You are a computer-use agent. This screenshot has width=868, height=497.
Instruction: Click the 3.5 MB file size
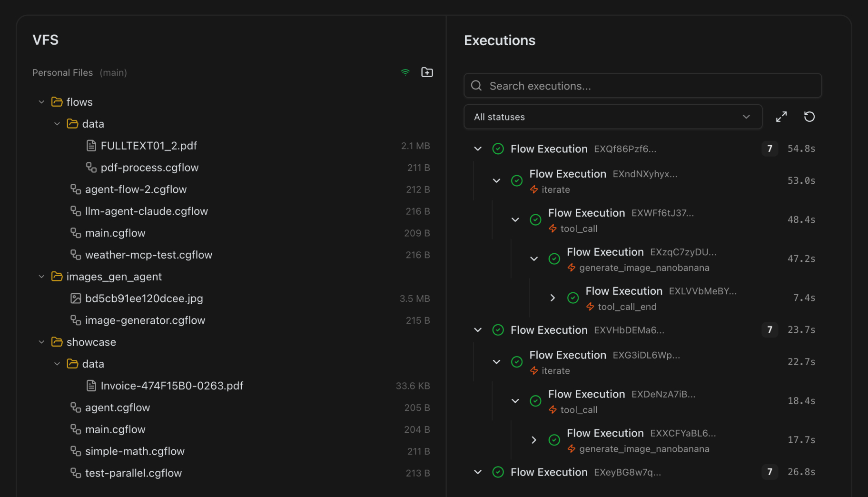tap(414, 298)
